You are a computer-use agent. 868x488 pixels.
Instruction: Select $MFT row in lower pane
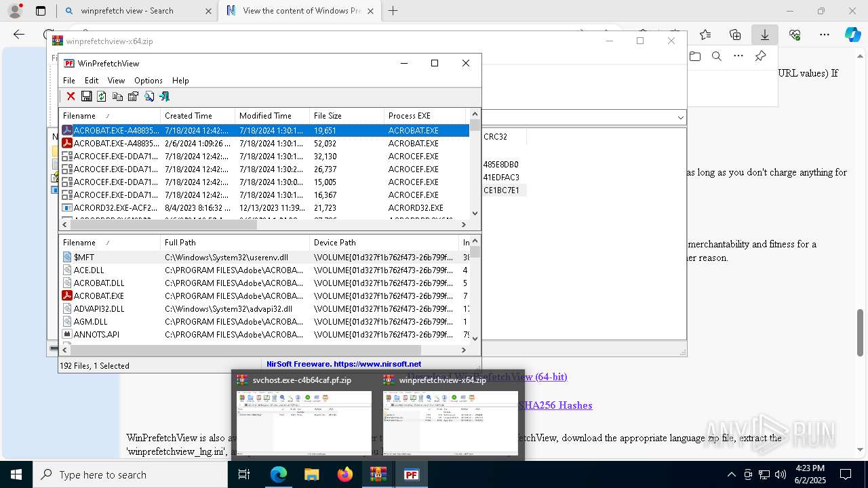[264, 257]
